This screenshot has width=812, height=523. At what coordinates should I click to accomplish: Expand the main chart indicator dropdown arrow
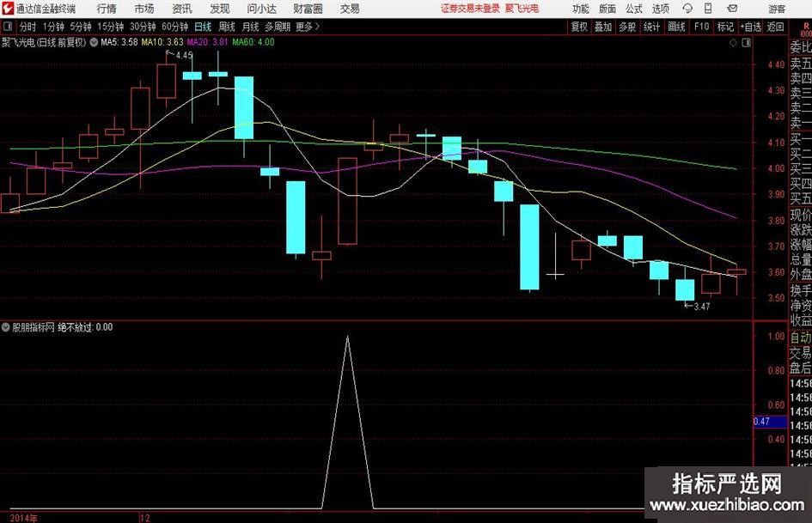coord(94,42)
